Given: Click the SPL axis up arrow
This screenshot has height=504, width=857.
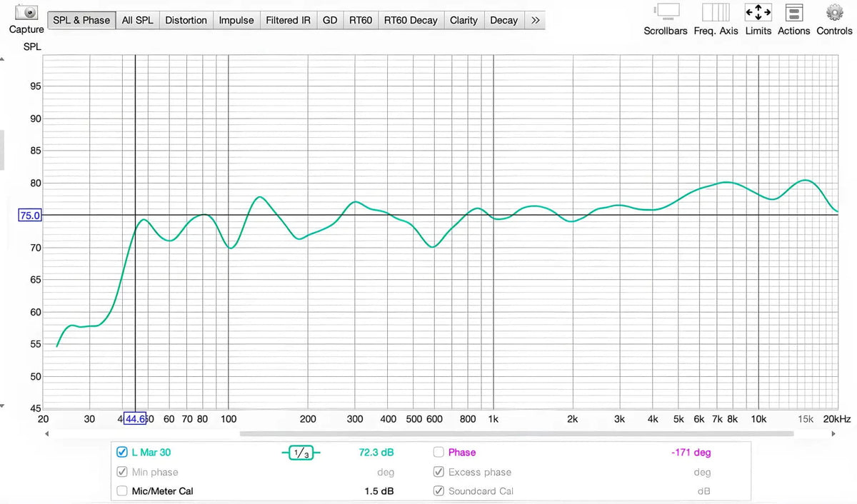Looking at the screenshot, I should [2, 59].
